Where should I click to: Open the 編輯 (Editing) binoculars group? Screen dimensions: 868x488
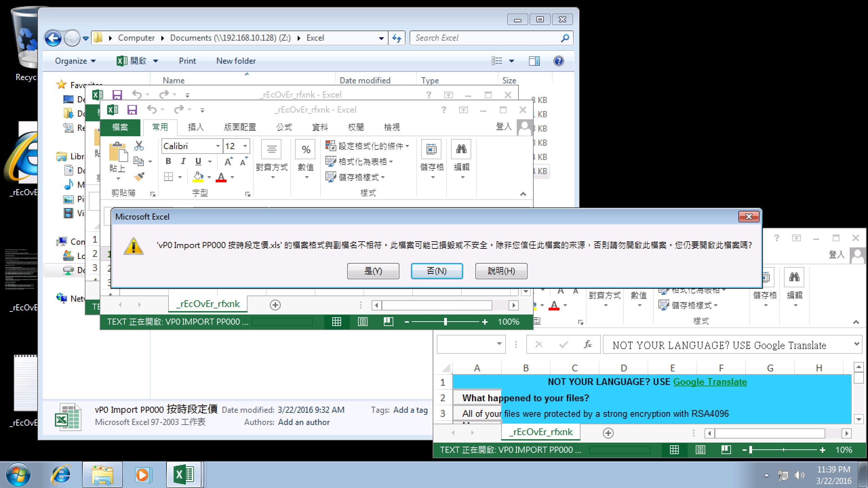461,159
